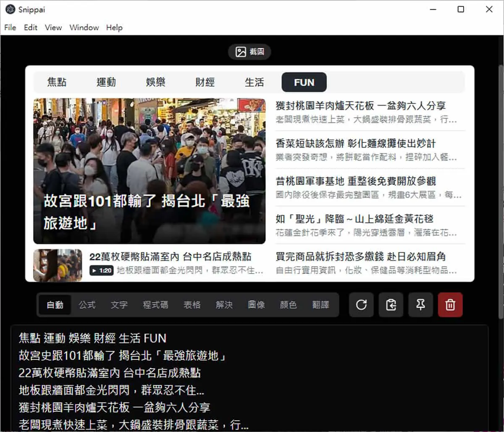Open the Window menu
Image resolution: width=504 pixels, height=432 pixels.
point(84,27)
